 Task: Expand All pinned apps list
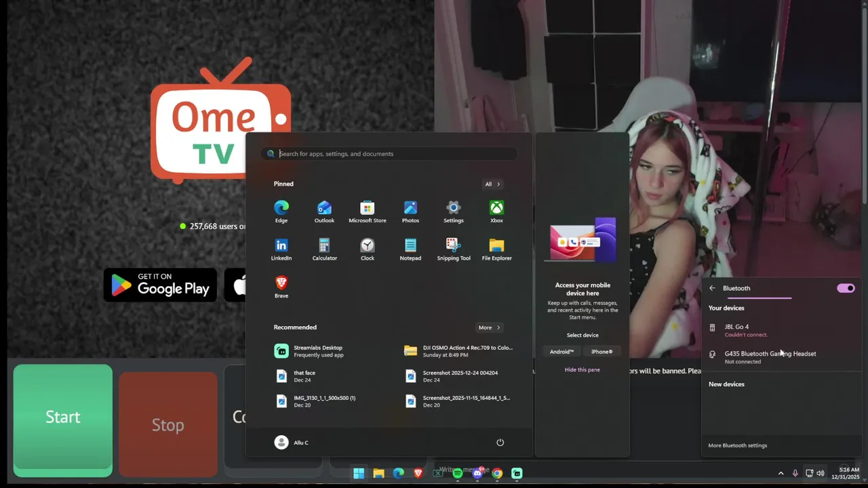[492, 184]
